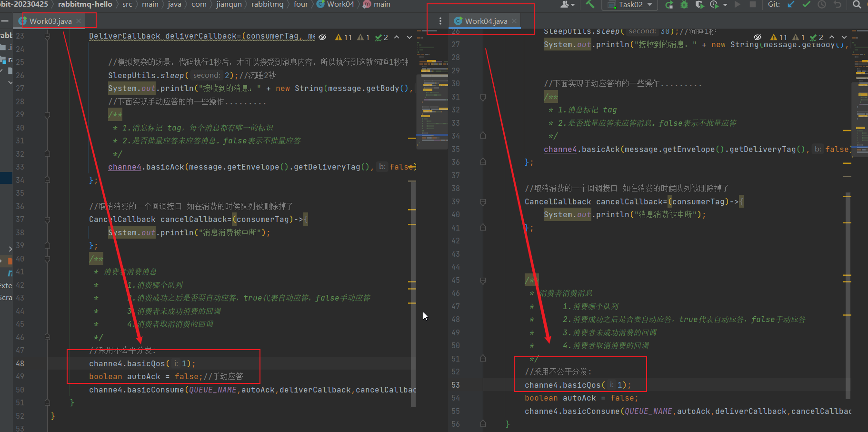Click 11 warnings indicator in Work03 editor
This screenshot has width=868, height=432.
pyautogui.click(x=343, y=37)
